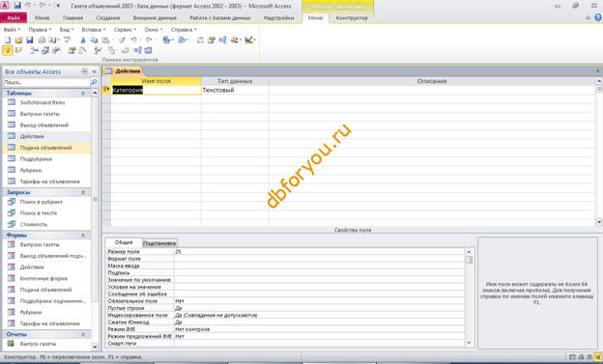
Task: Open the Все объекты Access dropdown arrow
Action: (x=84, y=71)
